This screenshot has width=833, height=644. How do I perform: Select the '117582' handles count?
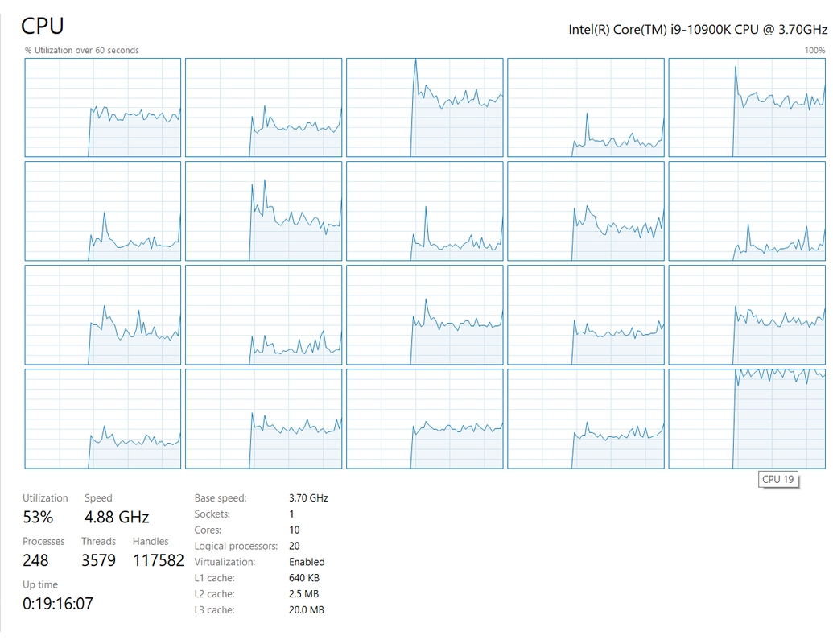[x=159, y=560]
